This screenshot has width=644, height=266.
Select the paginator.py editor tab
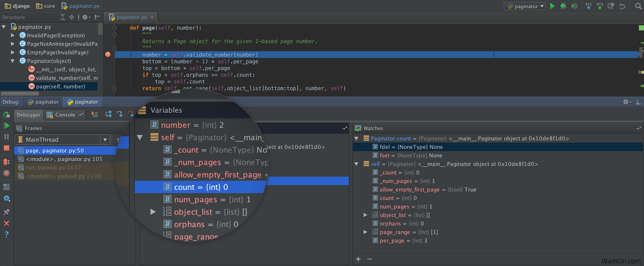pos(132,17)
